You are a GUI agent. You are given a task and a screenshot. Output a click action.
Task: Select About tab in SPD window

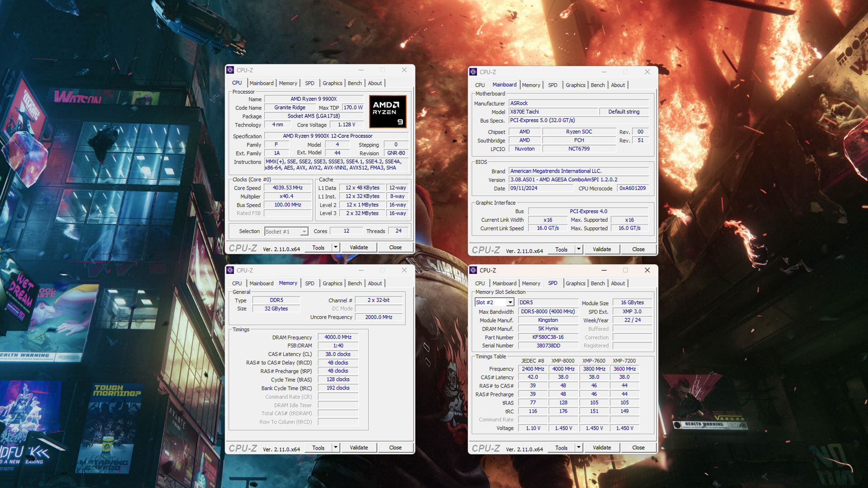618,283
